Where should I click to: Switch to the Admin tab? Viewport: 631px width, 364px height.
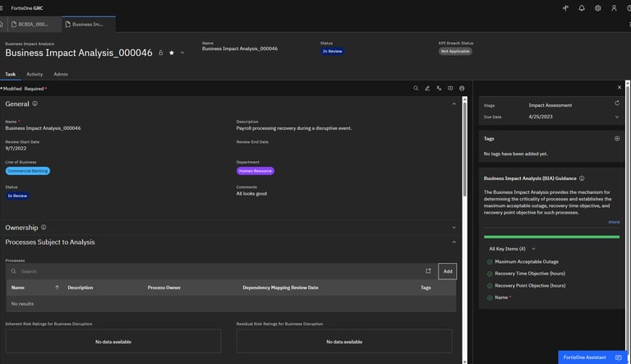[61, 74]
